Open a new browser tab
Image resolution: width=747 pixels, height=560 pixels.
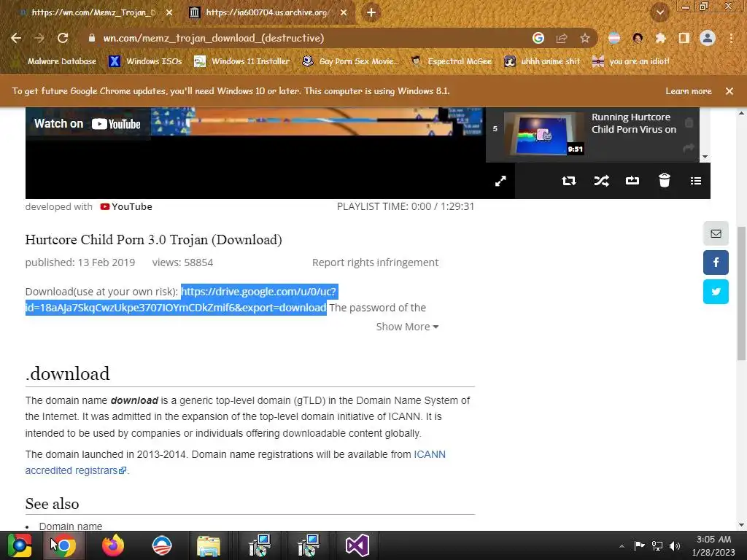tap(371, 13)
